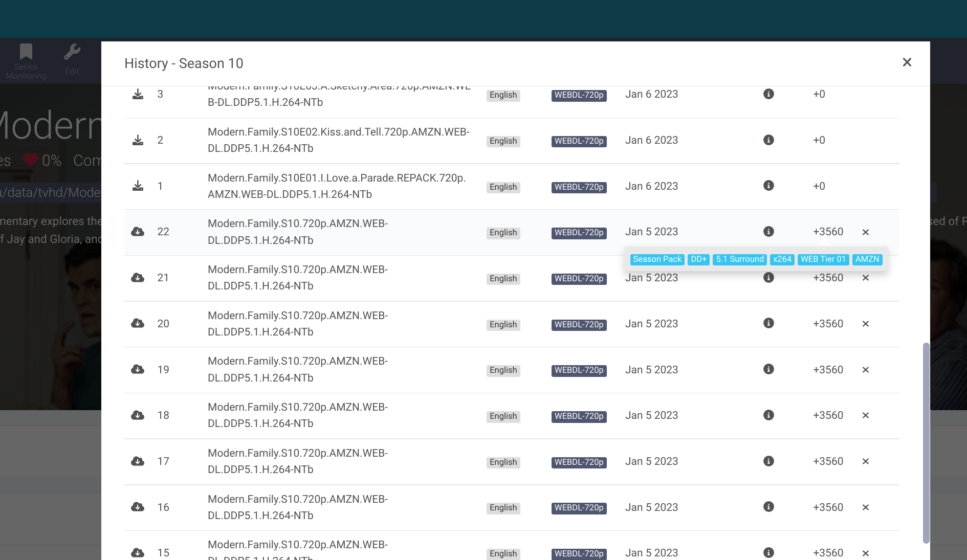Click the x264 codec tag
This screenshot has height=560, width=967.
click(x=782, y=259)
